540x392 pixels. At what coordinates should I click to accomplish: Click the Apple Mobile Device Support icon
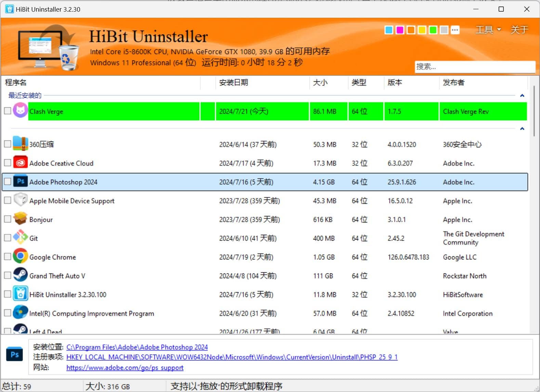20,200
